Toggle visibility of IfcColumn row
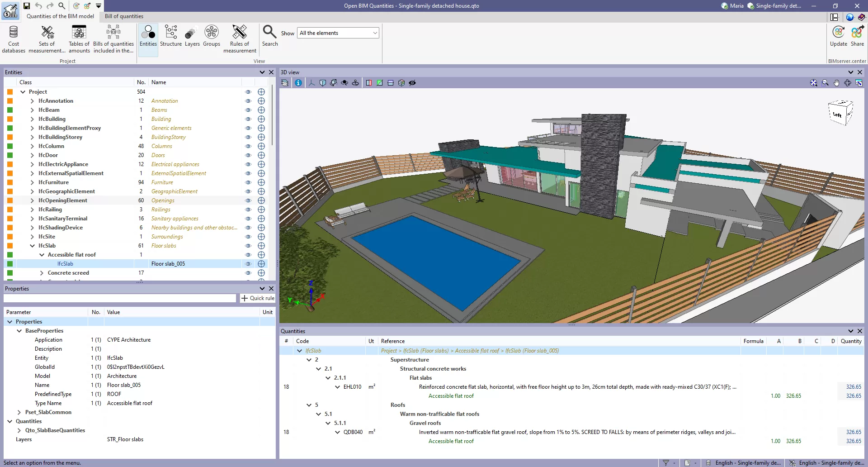Image resolution: width=868 pixels, height=467 pixels. 248,146
